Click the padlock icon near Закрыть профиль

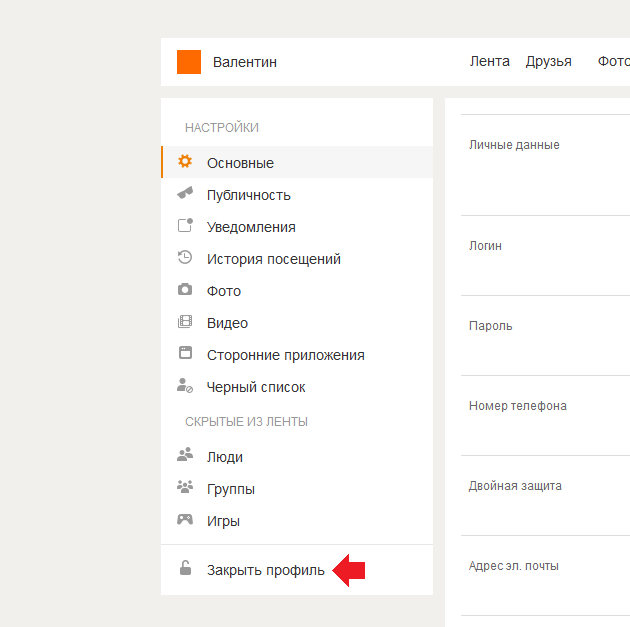click(185, 569)
